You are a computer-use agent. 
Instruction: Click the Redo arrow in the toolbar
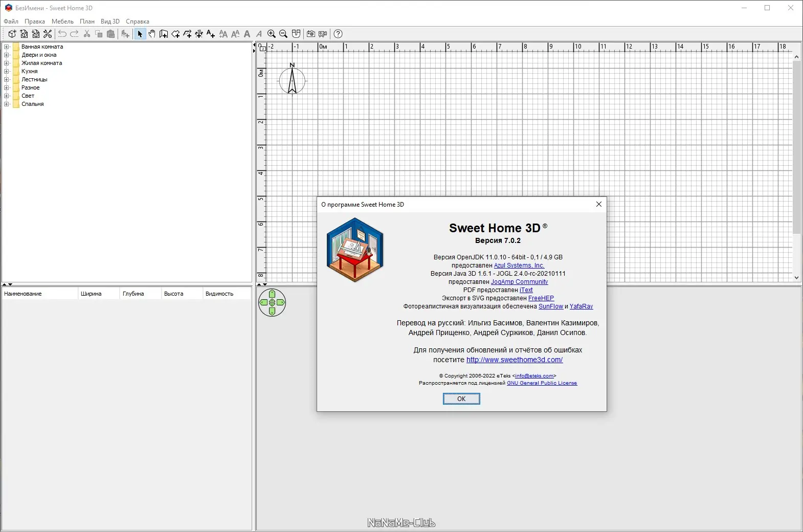click(x=74, y=34)
